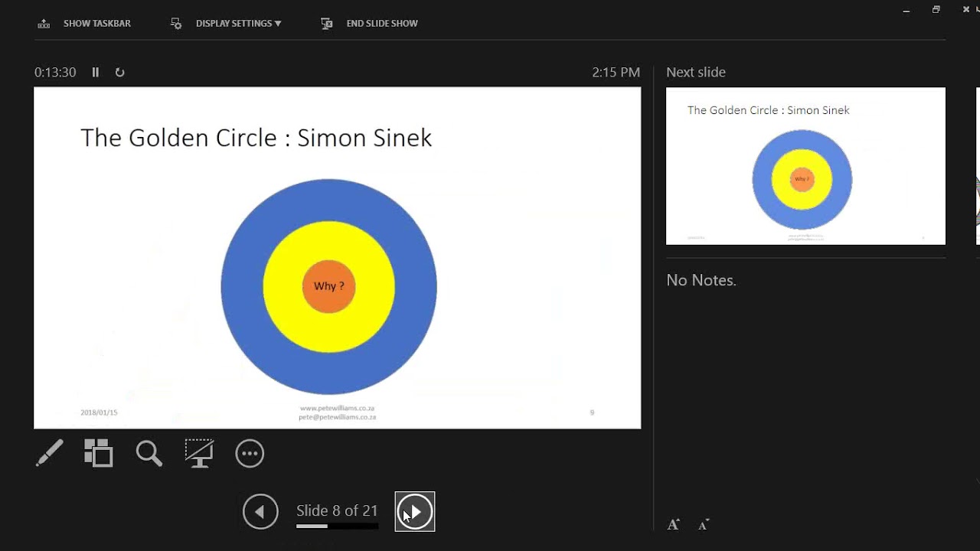
Task: Pause the presentation timer
Action: pyautogui.click(x=96, y=72)
